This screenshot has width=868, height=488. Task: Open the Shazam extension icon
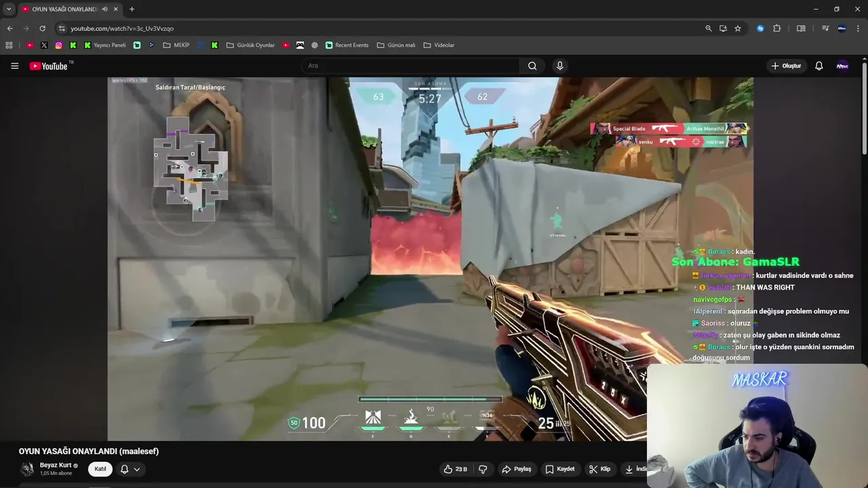(x=760, y=28)
